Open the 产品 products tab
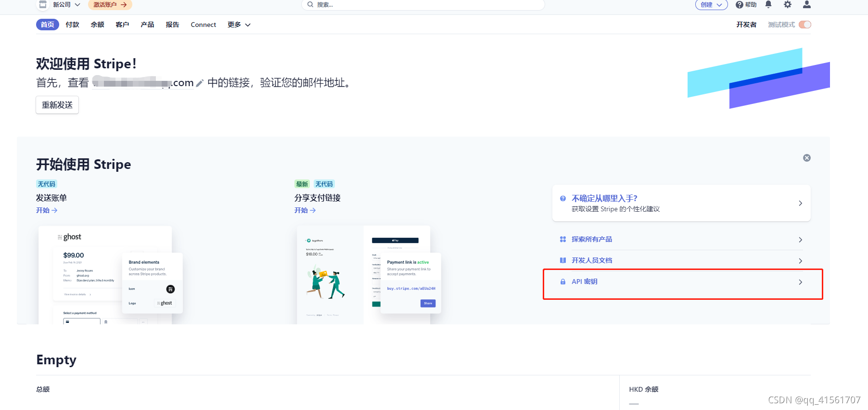 (147, 25)
